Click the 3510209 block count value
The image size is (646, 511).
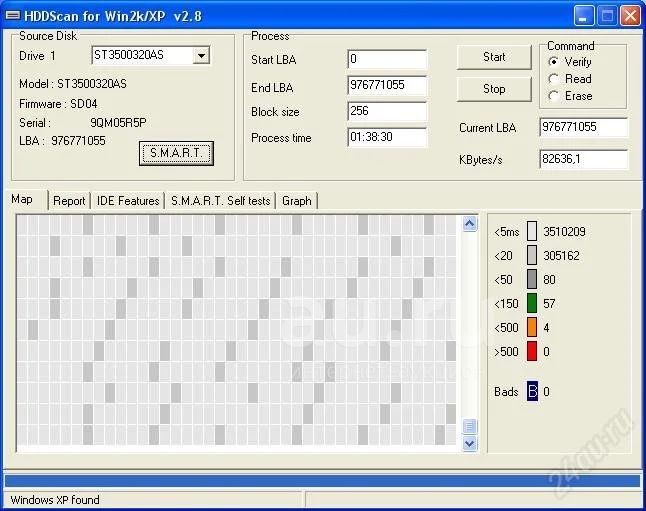[x=564, y=232]
